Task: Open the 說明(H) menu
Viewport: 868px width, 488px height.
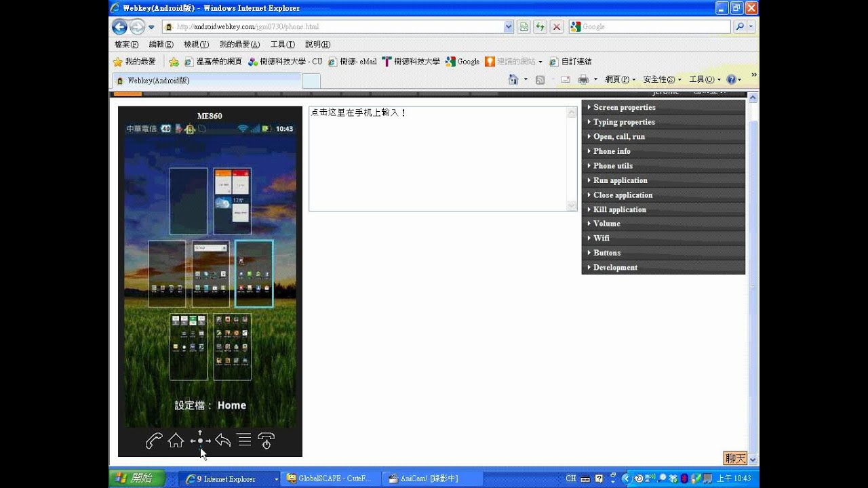Action: 317,44
